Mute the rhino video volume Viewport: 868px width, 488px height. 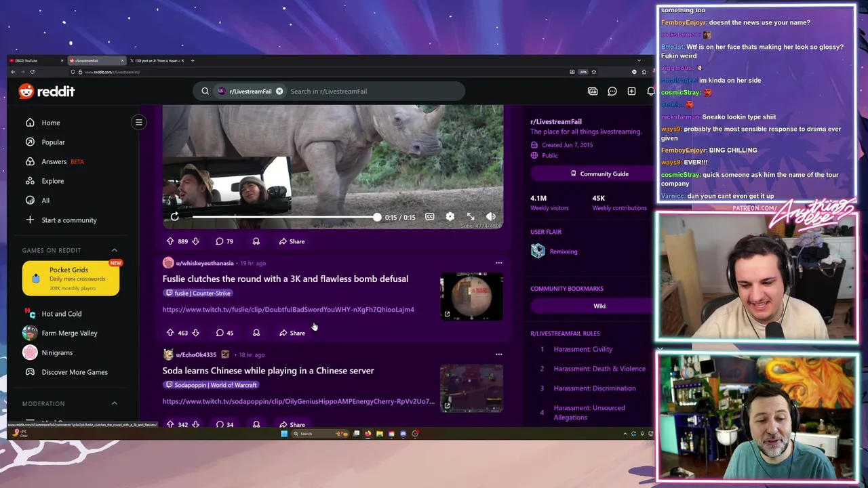[491, 217]
